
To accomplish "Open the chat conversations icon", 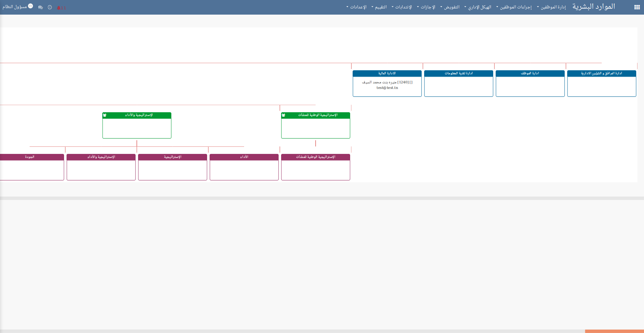I will (x=40, y=7).
